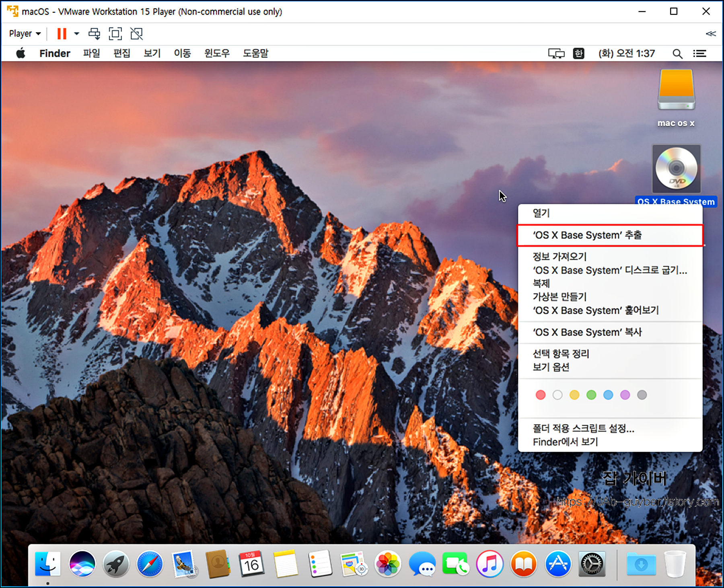Open Spotlight search magnifier
The height and width of the screenshot is (588, 724).
pos(677,53)
